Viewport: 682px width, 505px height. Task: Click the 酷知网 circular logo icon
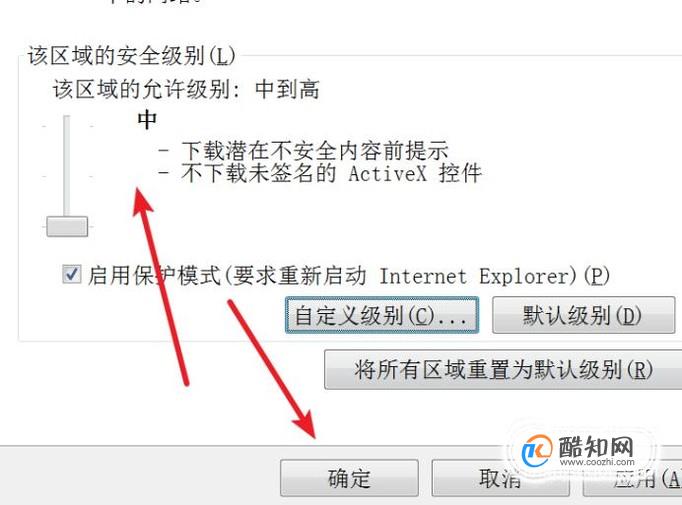[536, 451]
